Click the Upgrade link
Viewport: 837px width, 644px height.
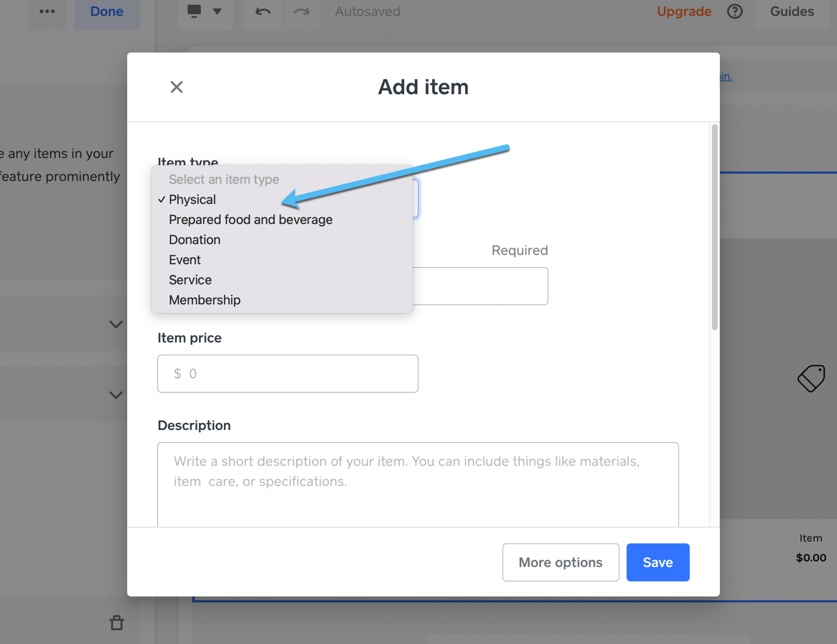pyautogui.click(x=683, y=11)
